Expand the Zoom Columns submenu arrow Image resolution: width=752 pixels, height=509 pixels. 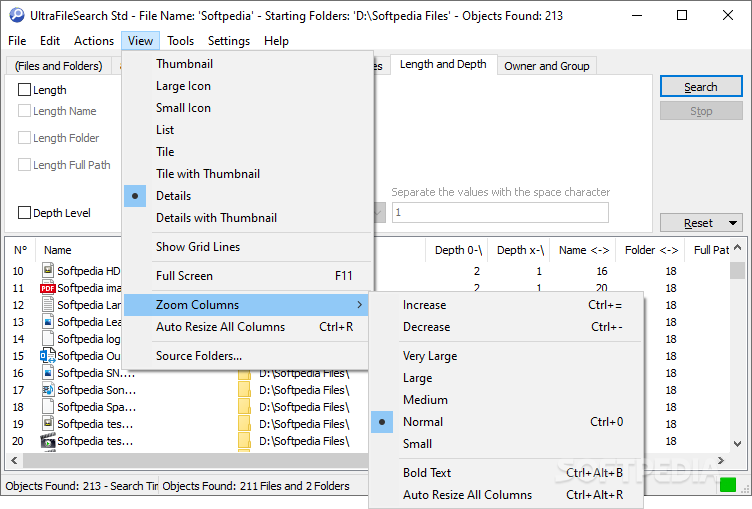pos(359,305)
